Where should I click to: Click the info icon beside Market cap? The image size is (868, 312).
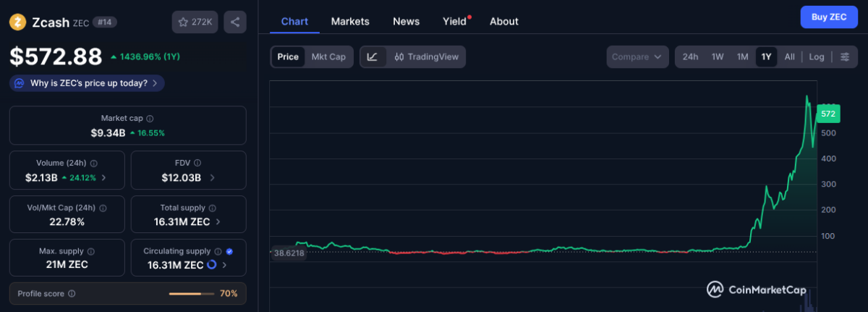point(150,118)
